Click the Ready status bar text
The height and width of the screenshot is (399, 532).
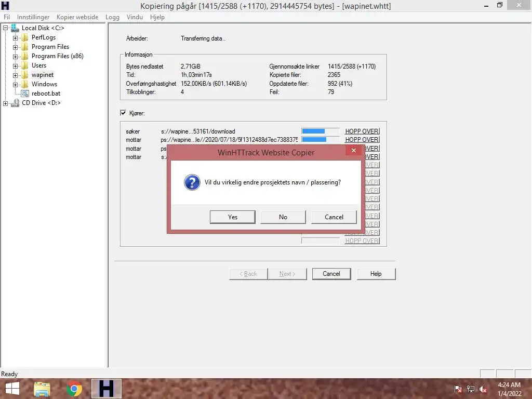tap(9, 374)
